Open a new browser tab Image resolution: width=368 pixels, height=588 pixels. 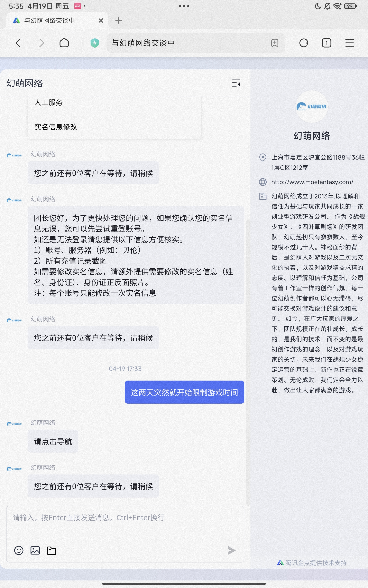coord(119,21)
